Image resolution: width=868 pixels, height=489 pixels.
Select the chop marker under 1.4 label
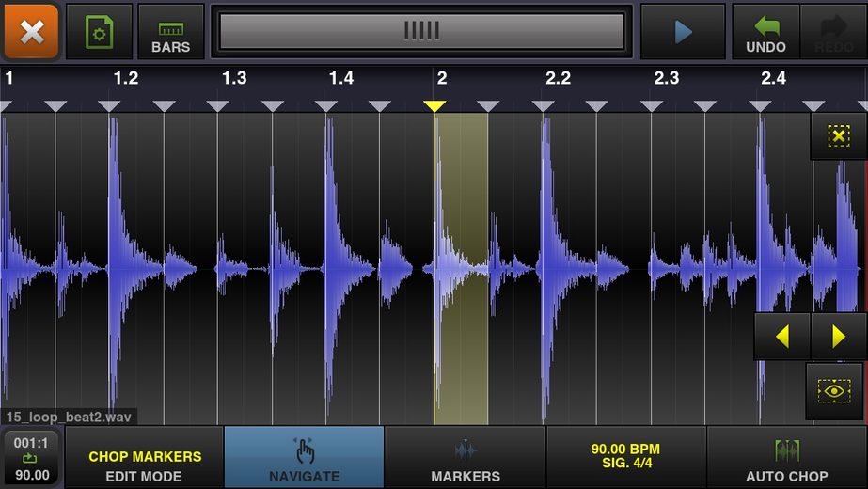click(x=326, y=105)
